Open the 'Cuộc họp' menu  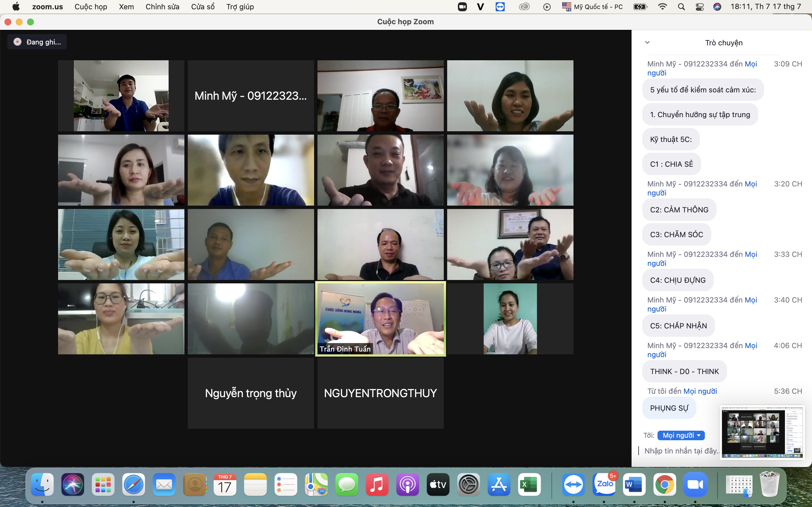pos(91,7)
